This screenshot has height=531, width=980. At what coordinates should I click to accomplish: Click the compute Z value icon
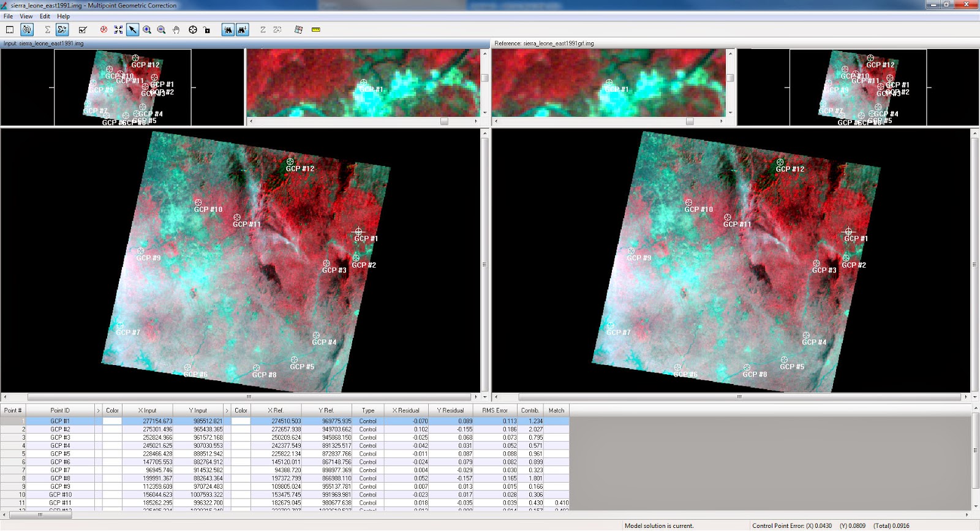(263, 29)
